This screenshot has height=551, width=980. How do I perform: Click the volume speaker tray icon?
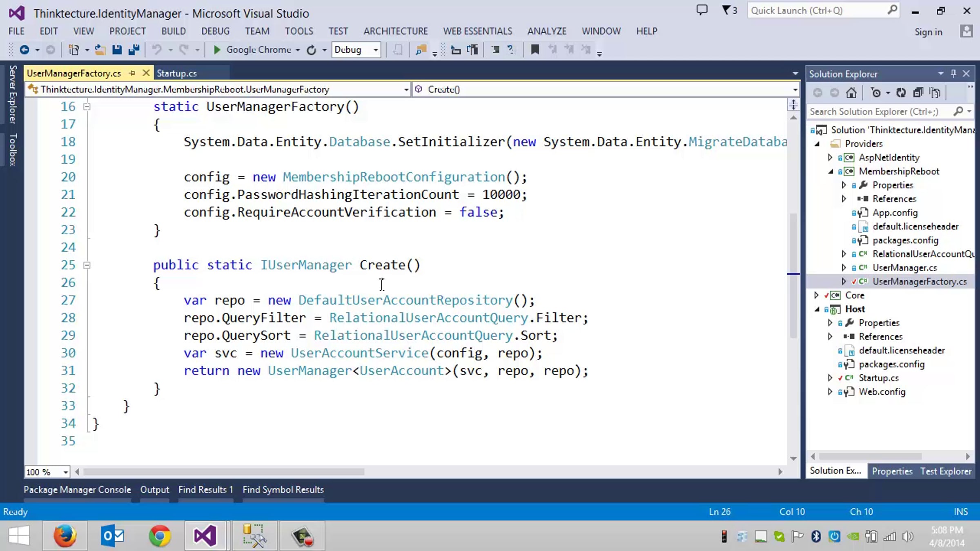coord(907,536)
